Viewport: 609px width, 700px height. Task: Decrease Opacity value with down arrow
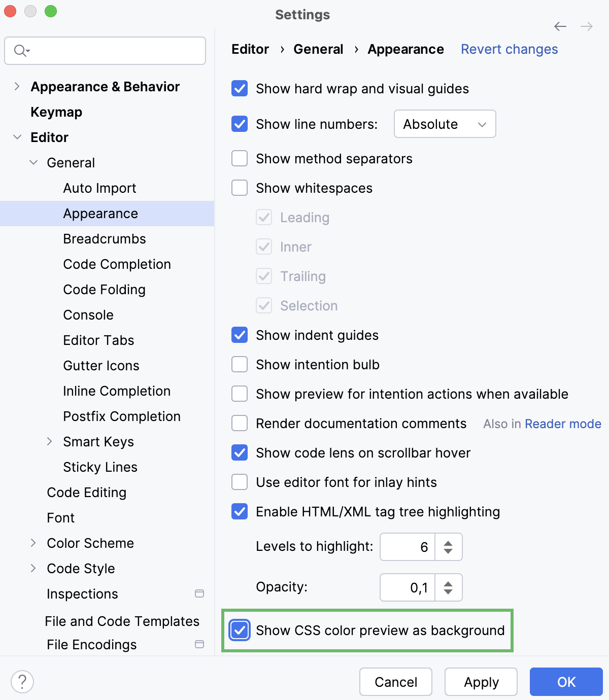(448, 591)
